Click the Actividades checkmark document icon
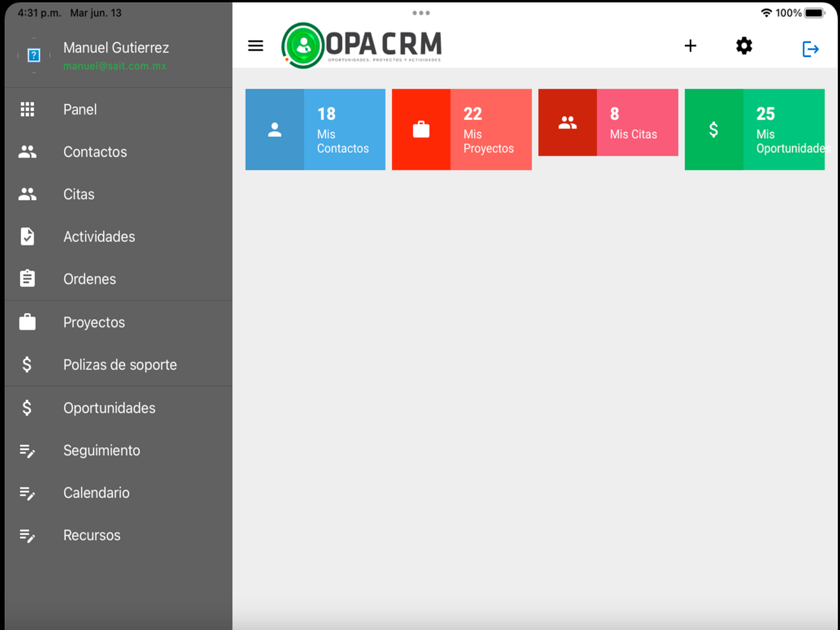840x630 pixels. pos(27,236)
